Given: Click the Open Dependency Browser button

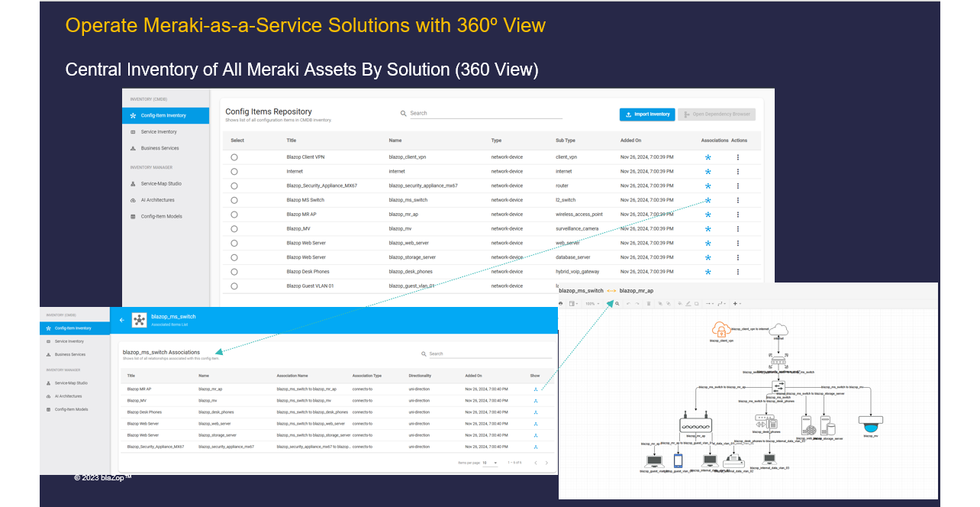Looking at the screenshot, I should pos(716,114).
